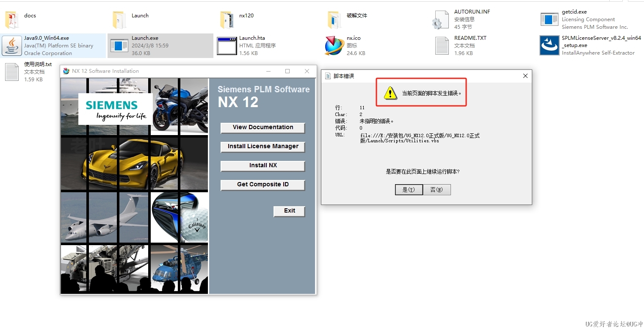Exit the NX 12 installer
Image resolution: width=644 pixels, height=329 pixels.
(x=290, y=211)
